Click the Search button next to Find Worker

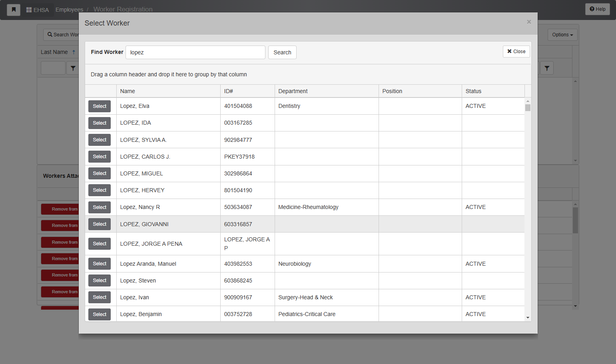pyautogui.click(x=282, y=52)
